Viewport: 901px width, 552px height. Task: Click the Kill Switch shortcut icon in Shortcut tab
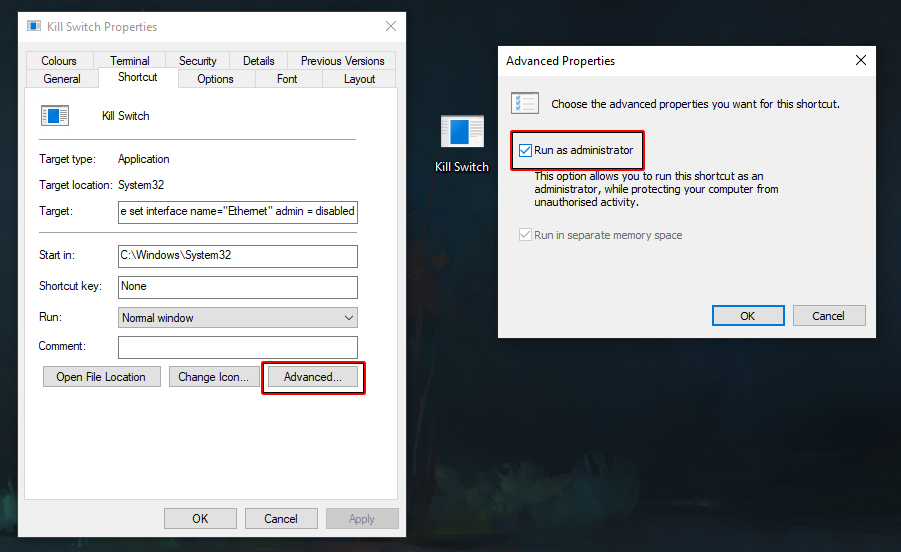(x=55, y=115)
